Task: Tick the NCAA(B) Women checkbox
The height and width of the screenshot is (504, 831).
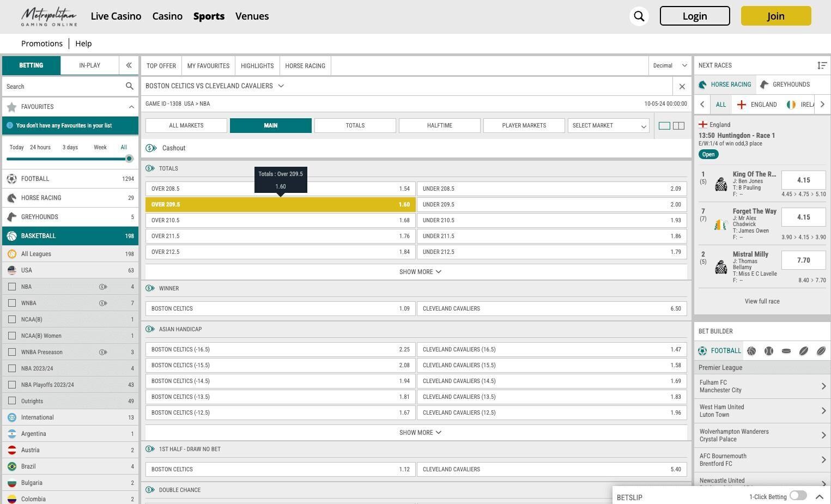Action: point(12,336)
